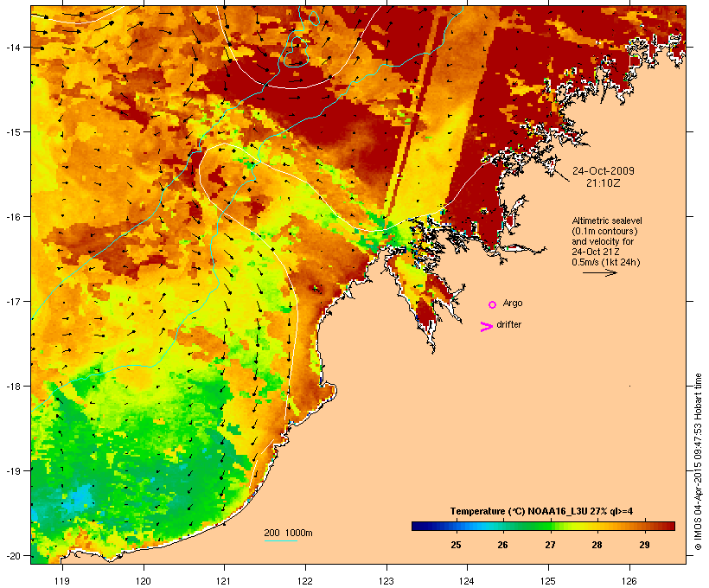709x588 pixels.
Task: Click the longitude label 126
Action: 629,581
